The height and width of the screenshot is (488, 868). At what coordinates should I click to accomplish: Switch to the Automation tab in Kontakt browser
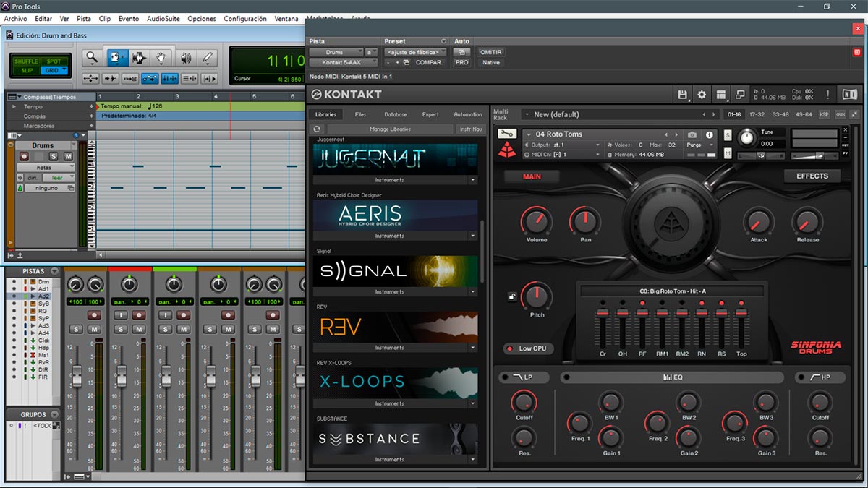tap(468, 114)
